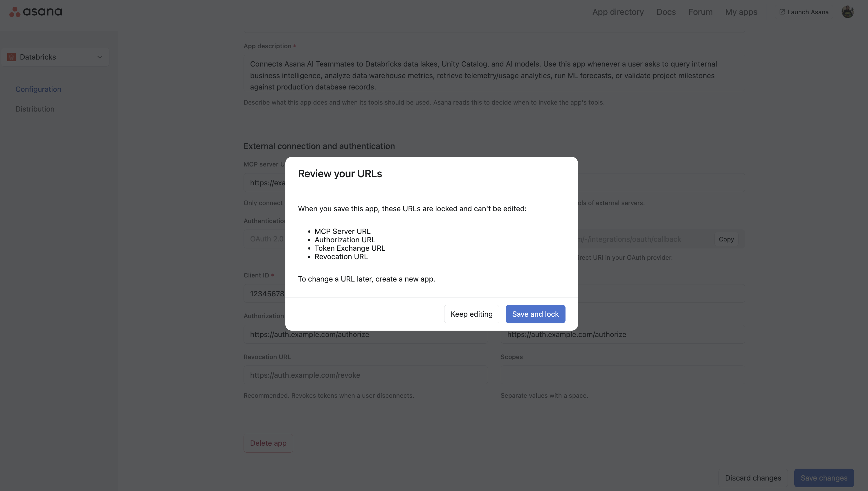
Task: Switch to the Distribution section
Action: [x=35, y=109]
